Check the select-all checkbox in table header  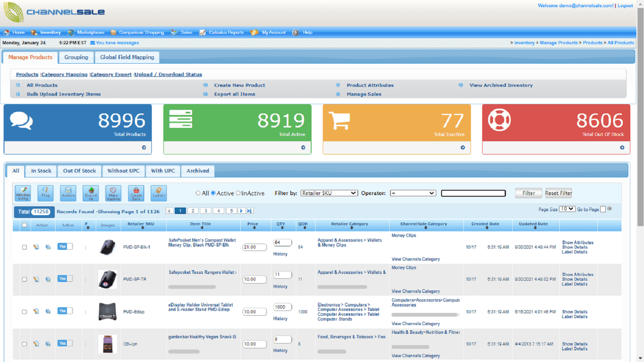(x=24, y=225)
